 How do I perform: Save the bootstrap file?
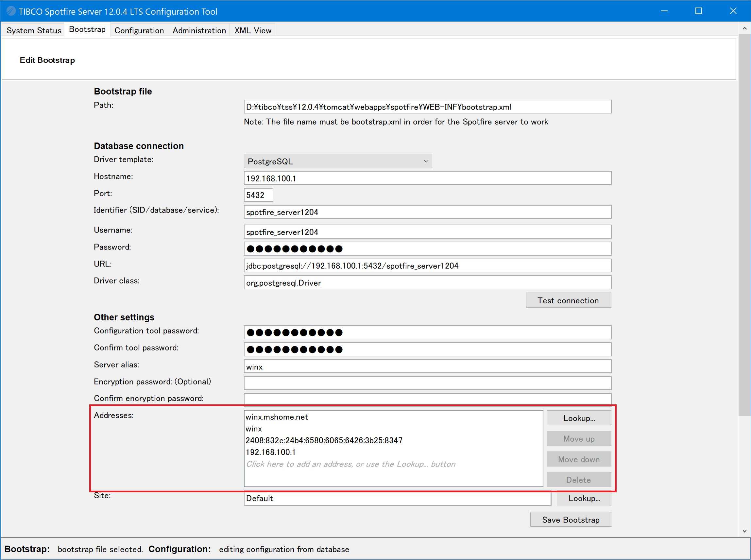click(571, 520)
